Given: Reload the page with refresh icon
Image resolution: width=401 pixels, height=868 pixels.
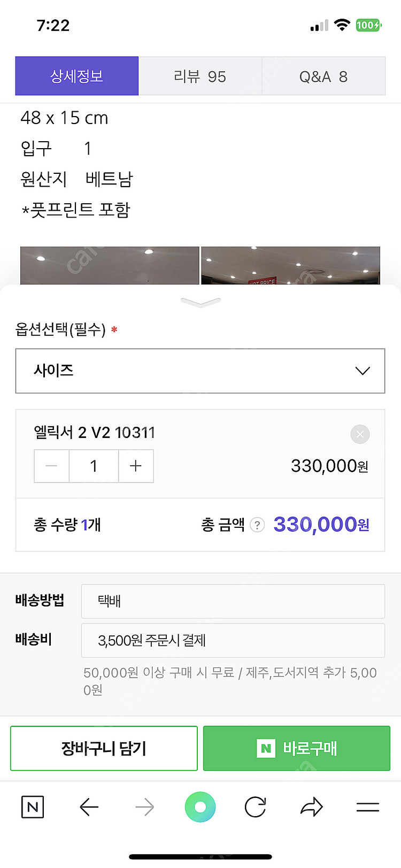Looking at the screenshot, I should tap(256, 807).
